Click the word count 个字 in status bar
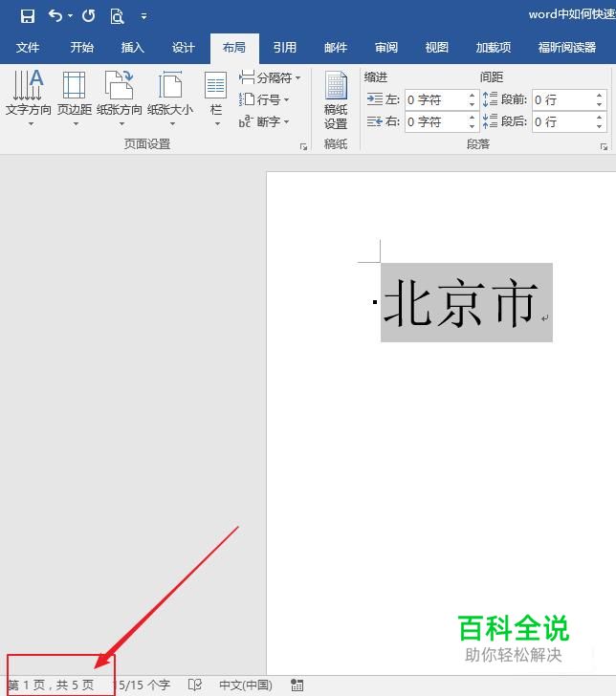This screenshot has width=616, height=696. 144,685
